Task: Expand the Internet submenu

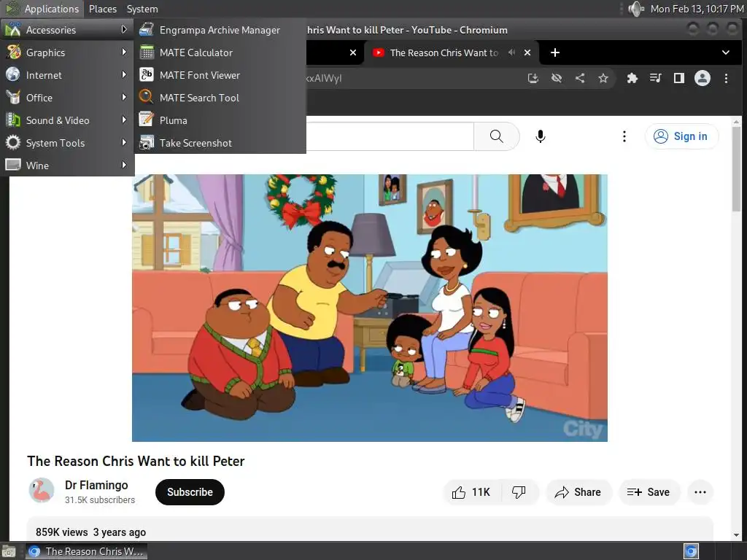Action: (66, 75)
